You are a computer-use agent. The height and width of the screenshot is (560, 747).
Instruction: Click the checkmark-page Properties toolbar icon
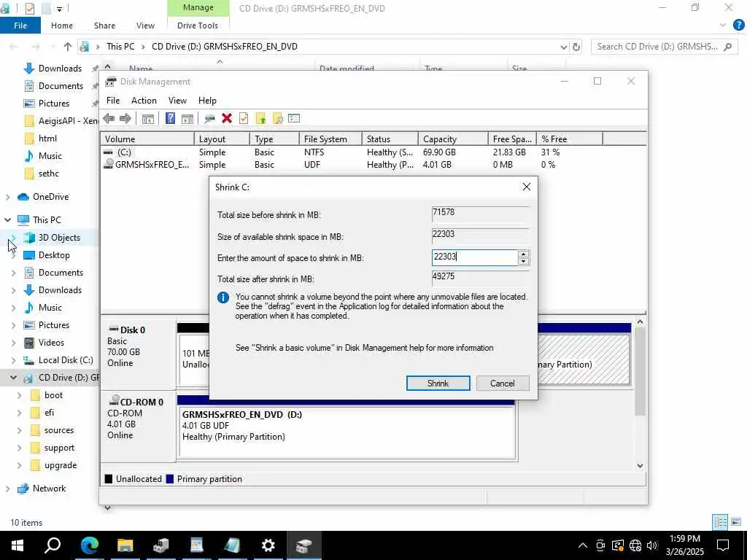pyautogui.click(x=244, y=119)
